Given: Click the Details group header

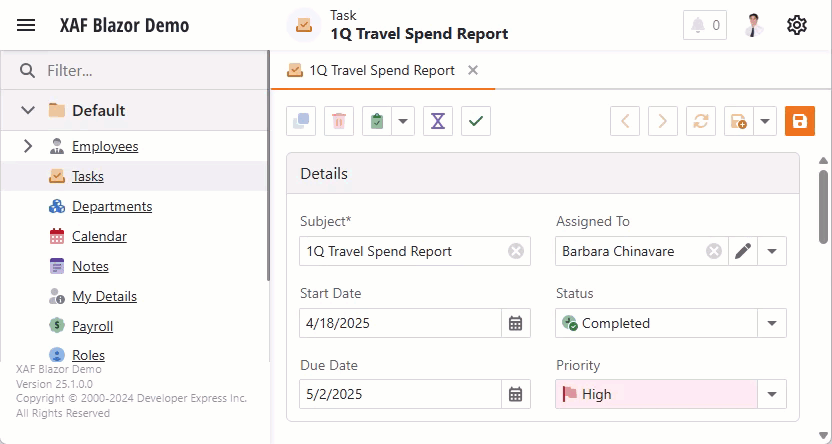Looking at the screenshot, I should point(543,173).
